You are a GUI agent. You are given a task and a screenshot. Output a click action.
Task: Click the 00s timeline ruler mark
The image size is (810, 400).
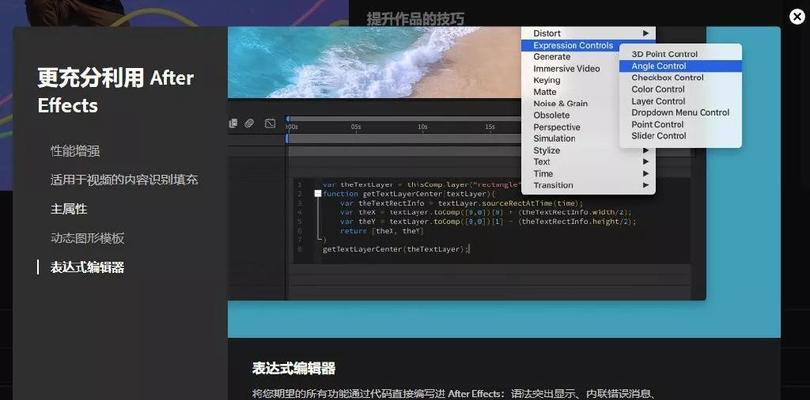[x=292, y=127]
